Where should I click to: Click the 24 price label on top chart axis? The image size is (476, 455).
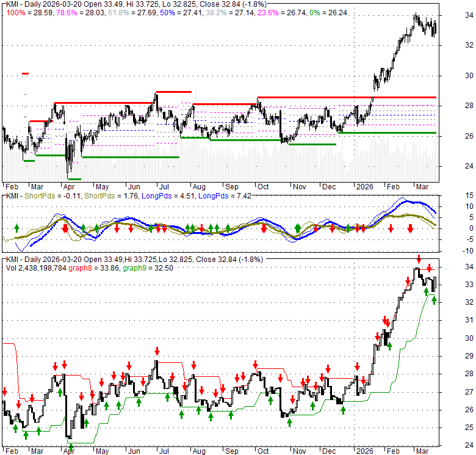point(469,166)
